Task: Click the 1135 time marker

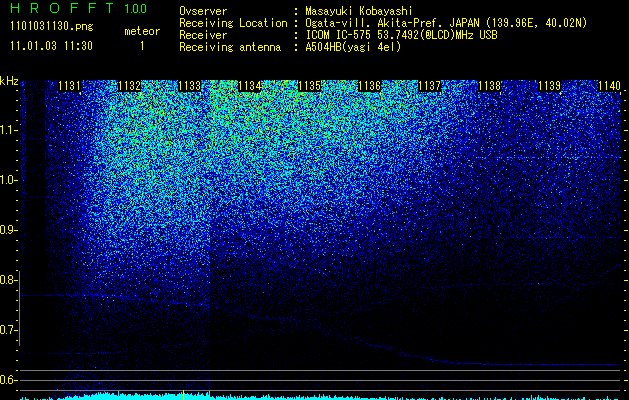Action: pos(309,86)
